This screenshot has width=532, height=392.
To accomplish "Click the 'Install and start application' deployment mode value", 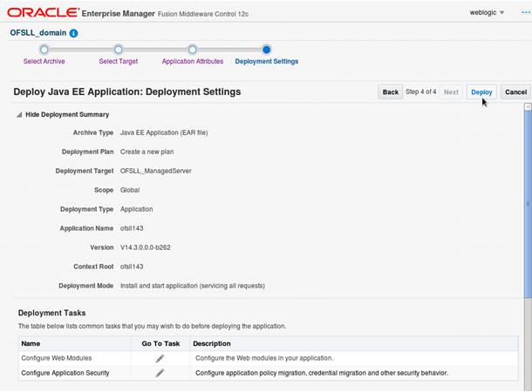I will 193,286.
